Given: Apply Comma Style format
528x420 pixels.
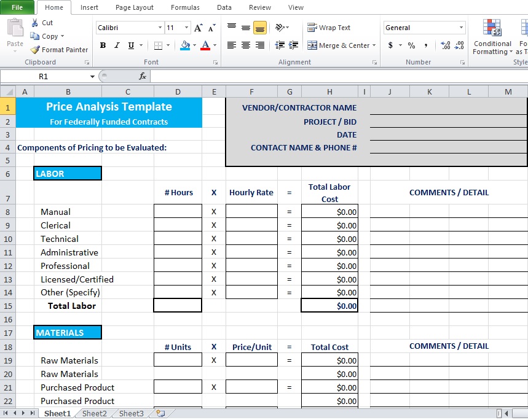Looking at the screenshot, I should (426, 45).
